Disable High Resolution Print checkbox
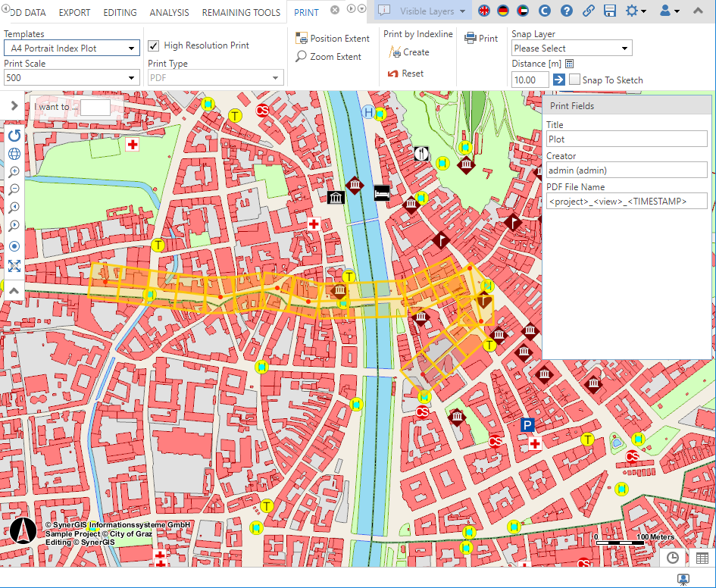This screenshot has height=588, width=716. [154, 45]
